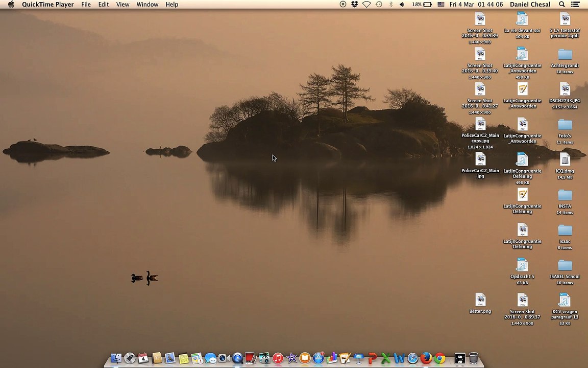Open the 18% battery status menu
Image resolution: width=588 pixels, height=368 pixels.
pyautogui.click(x=422, y=4)
